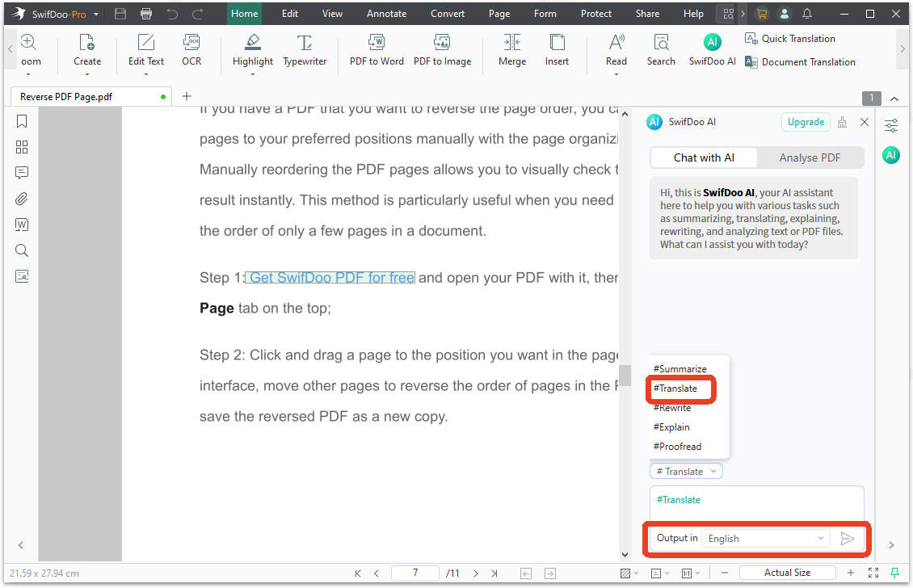
Task: Open the Page tab
Action: point(499,14)
